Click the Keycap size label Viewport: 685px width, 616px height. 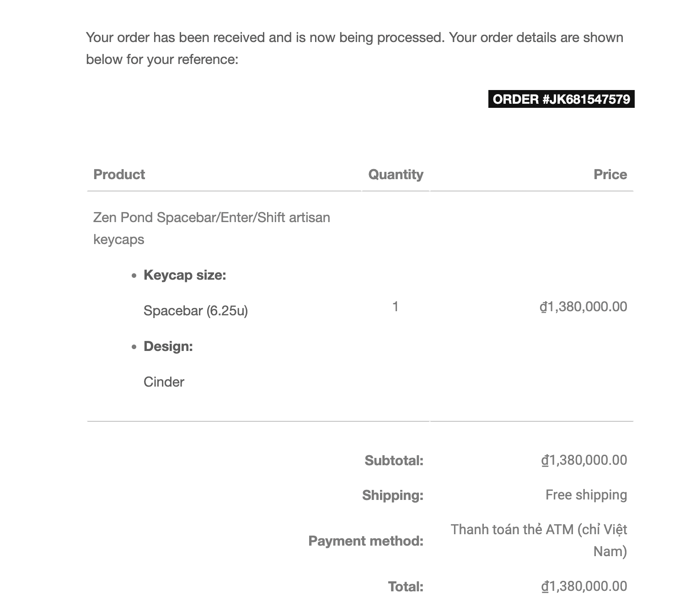(185, 275)
